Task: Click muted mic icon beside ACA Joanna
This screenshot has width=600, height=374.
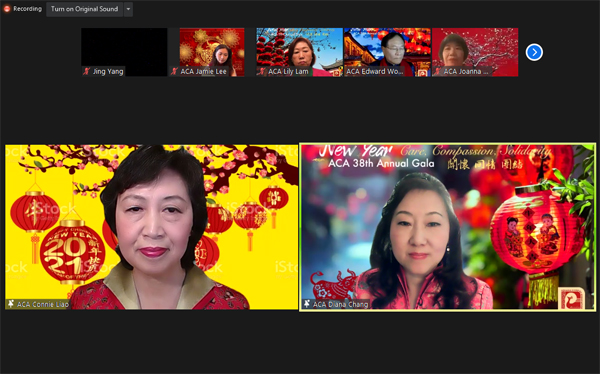Action: [x=438, y=71]
